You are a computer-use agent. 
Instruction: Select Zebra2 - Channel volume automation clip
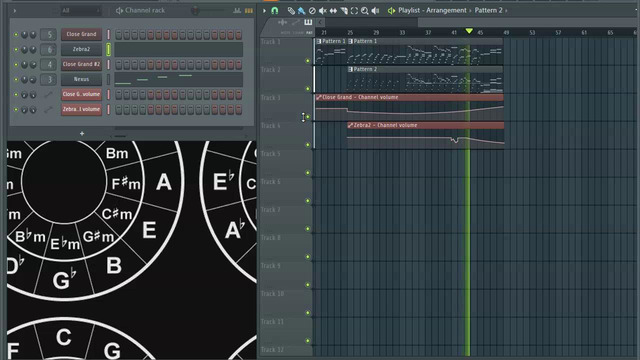coord(426,136)
